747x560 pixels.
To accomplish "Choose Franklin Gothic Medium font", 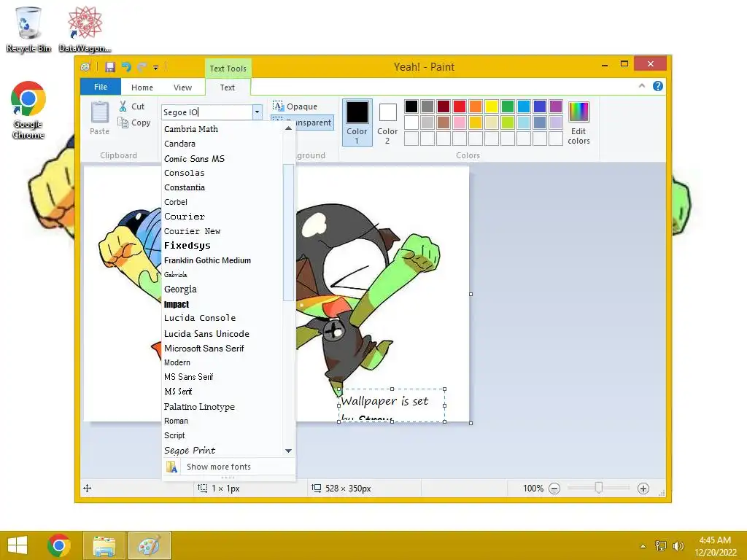I will [222, 260].
